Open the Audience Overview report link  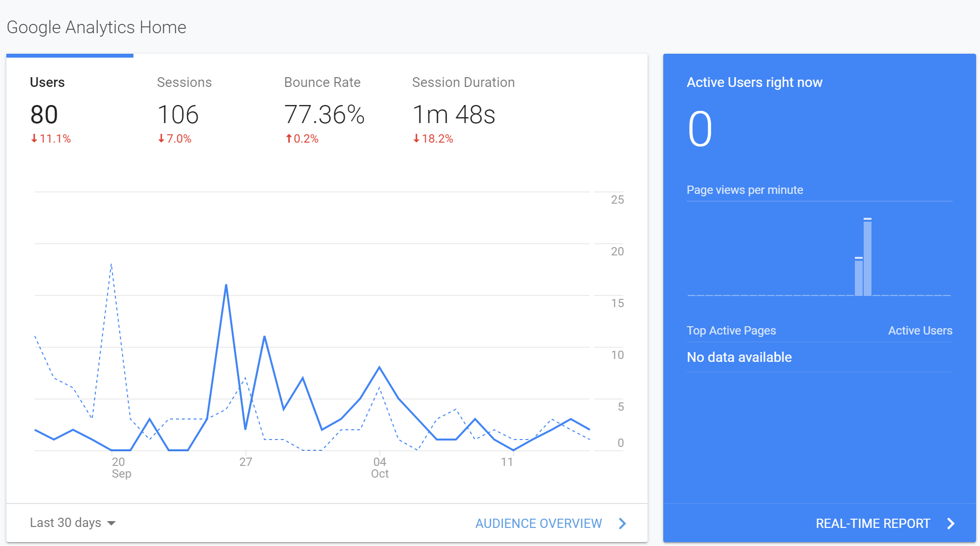[x=539, y=524]
